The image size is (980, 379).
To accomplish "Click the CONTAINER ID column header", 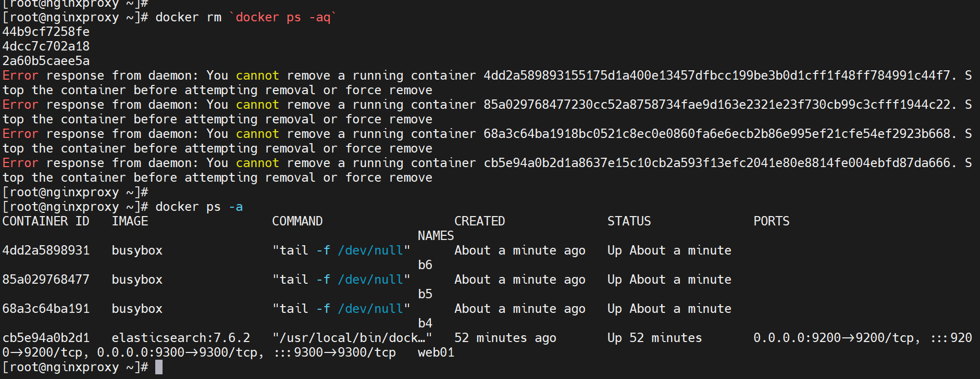I will [46, 221].
